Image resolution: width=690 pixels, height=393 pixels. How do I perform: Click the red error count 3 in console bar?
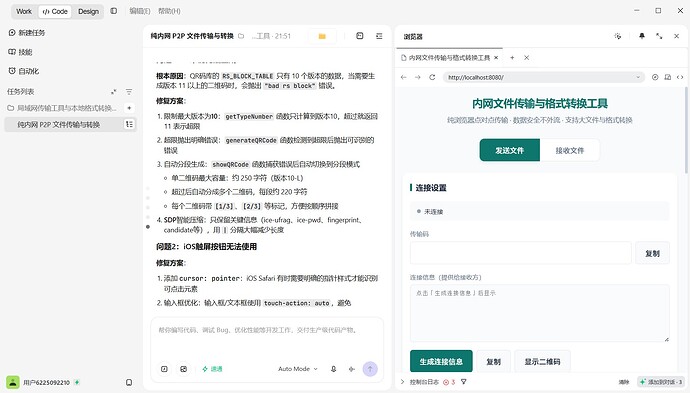(449, 382)
